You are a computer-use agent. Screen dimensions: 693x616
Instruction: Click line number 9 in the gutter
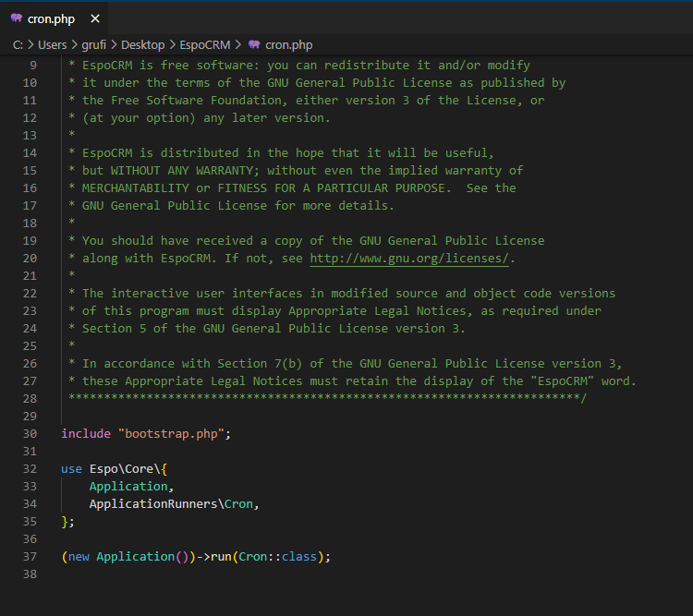(x=33, y=66)
